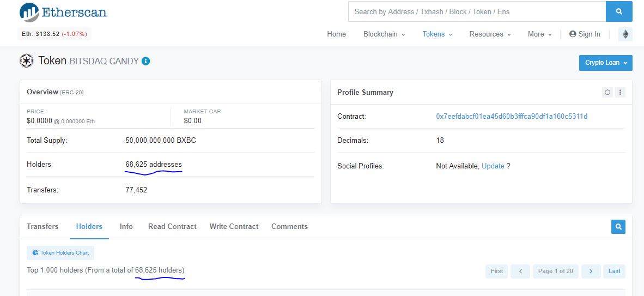Click the Market Cap $0.00 value
The image size is (644, 296).
click(193, 121)
